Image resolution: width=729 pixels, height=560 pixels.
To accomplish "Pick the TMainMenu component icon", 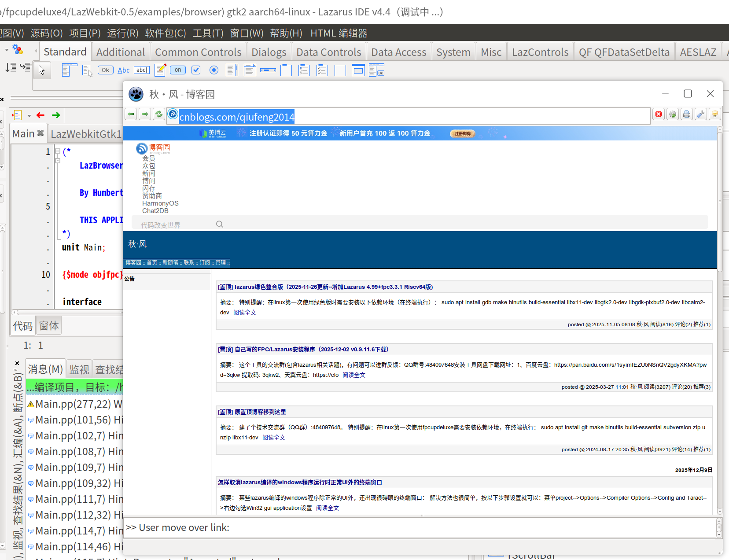I will tap(69, 70).
